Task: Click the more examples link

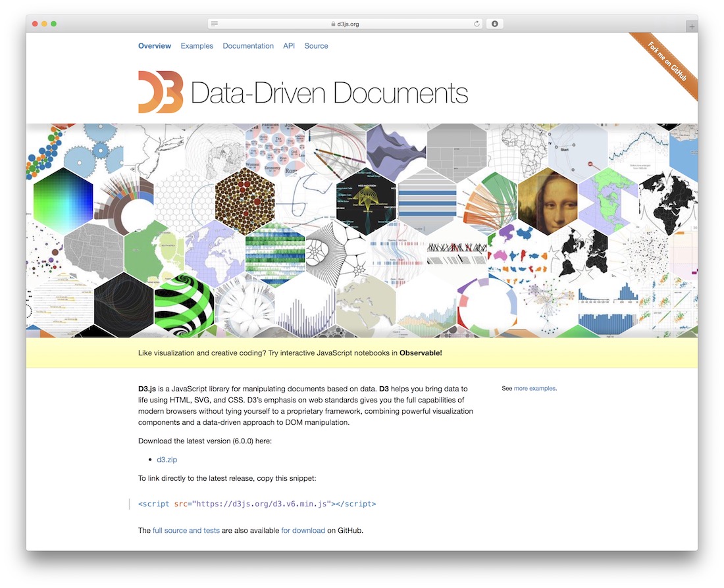Action: pos(534,388)
